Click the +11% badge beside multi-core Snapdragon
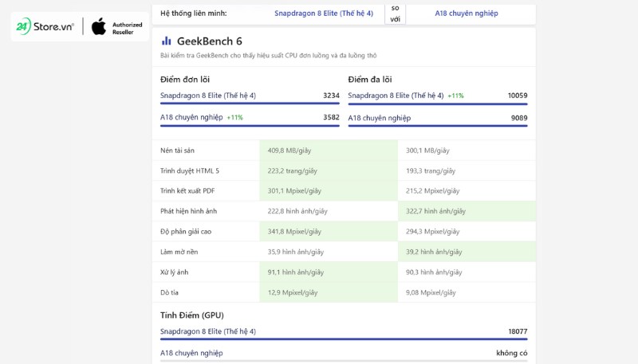638x364 pixels. click(x=455, y=96)
